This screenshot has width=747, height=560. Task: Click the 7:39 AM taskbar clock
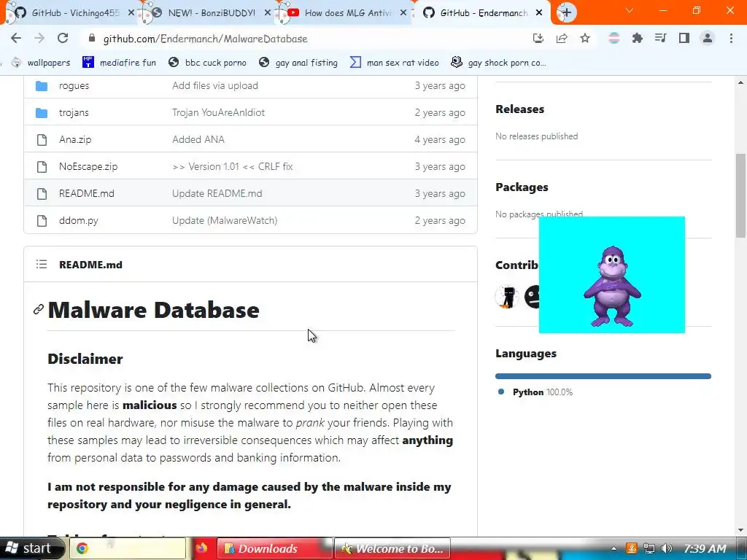pos(705,548)
